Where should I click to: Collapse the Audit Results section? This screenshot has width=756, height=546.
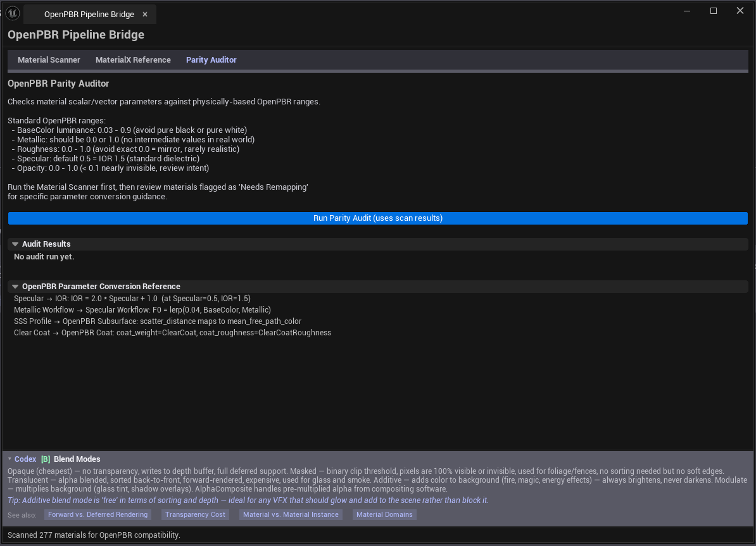click(15, 244)
